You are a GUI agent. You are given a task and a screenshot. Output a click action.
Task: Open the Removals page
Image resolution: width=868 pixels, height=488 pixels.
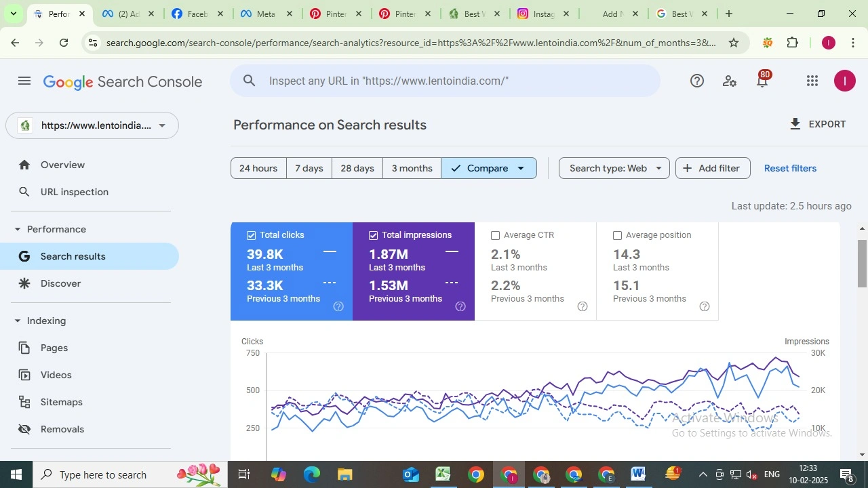[x=62, y=429]
